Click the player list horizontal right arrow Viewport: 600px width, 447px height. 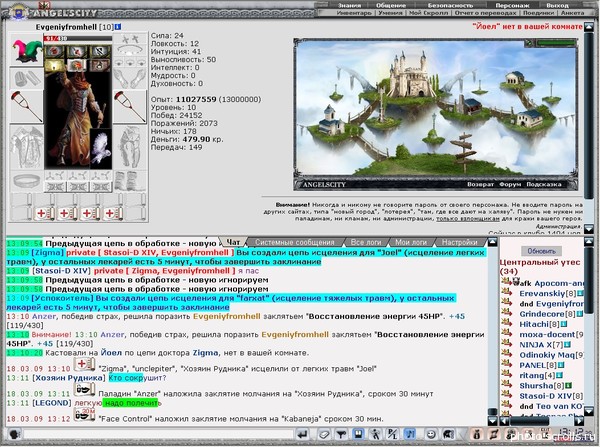point(579,421)
